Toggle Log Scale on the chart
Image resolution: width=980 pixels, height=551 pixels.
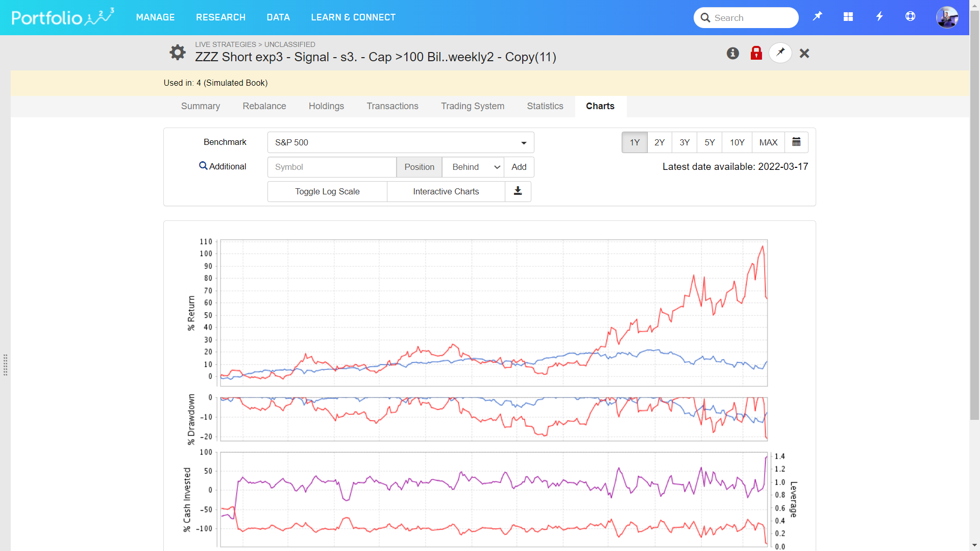(x=327, y=191)
